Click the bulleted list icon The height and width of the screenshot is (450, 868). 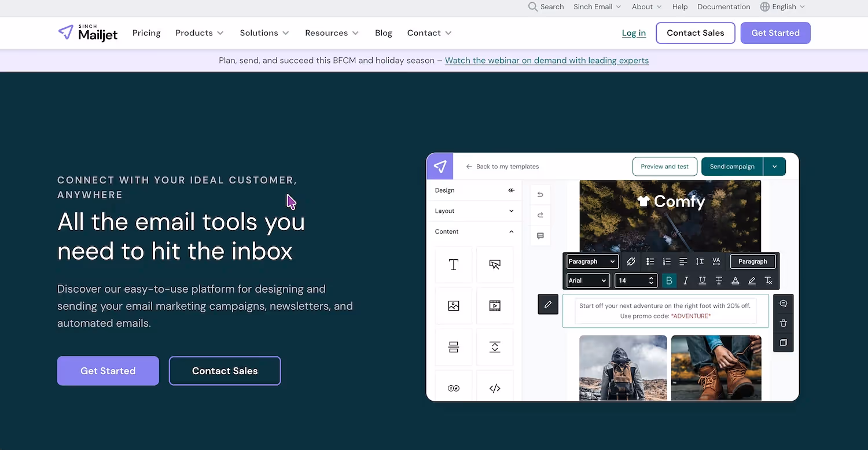click(x=650, y=261)
